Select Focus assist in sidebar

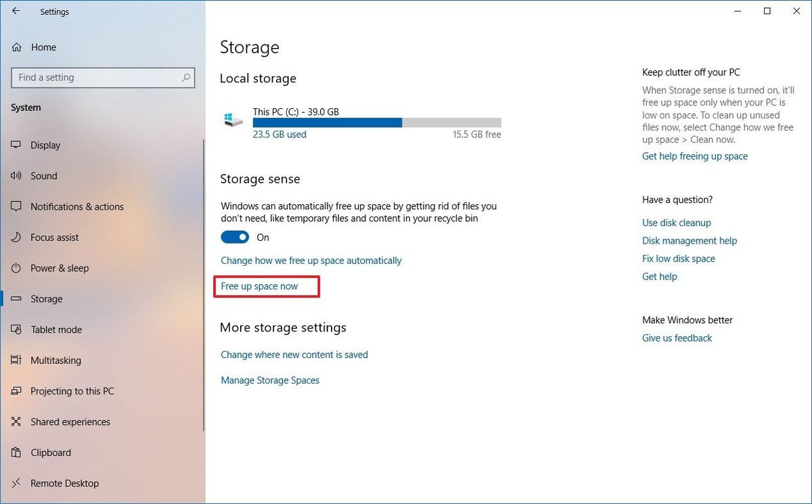pos(53,237)
